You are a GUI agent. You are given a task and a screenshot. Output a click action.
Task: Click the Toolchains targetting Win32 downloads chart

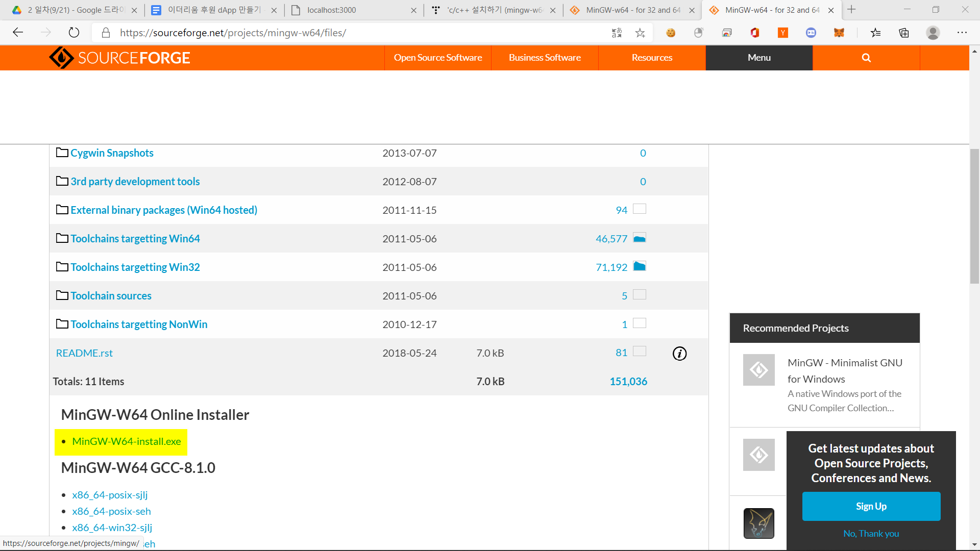(x=639, y=266)
